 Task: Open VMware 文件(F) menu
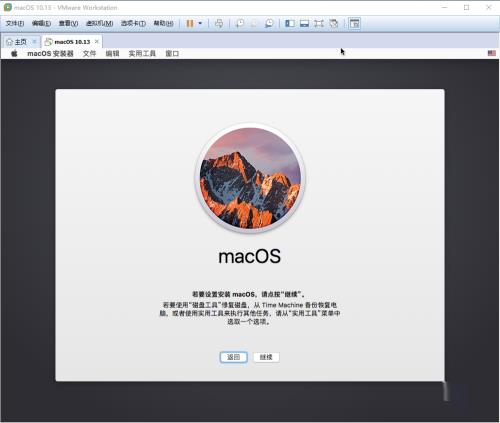tap(15, 23)
